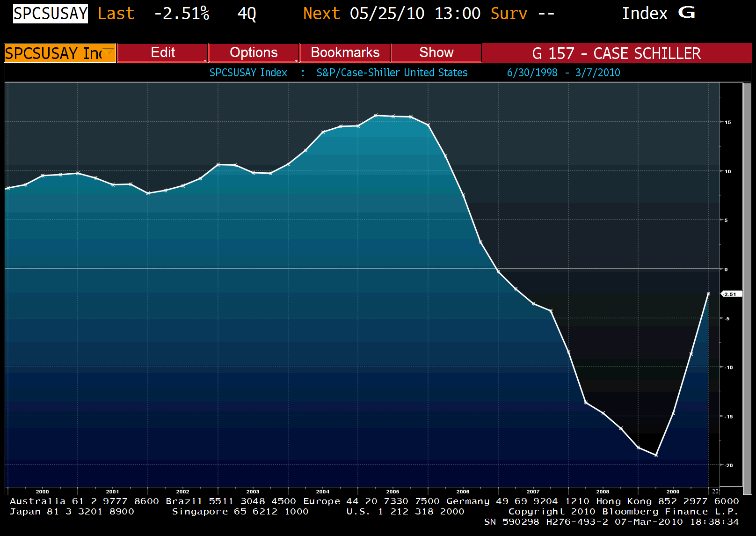Click the Index label in header
Viewport: 756px width, 536px height.
[645, 14]
